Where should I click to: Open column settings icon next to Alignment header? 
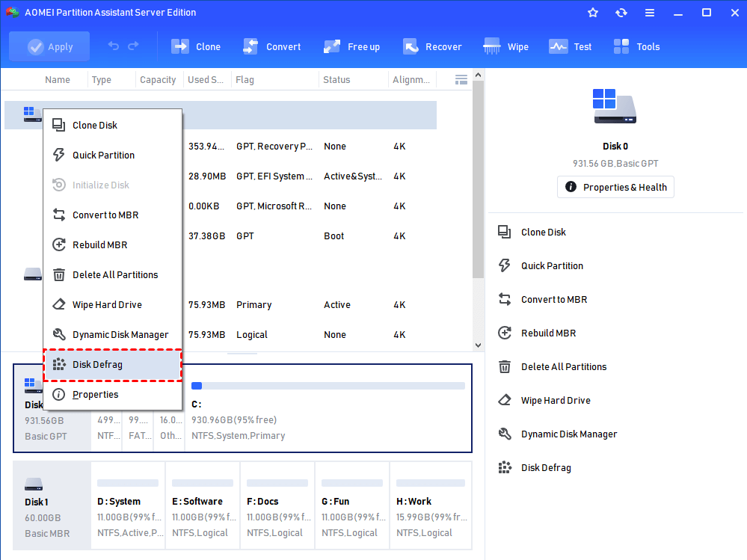(461, 79)
